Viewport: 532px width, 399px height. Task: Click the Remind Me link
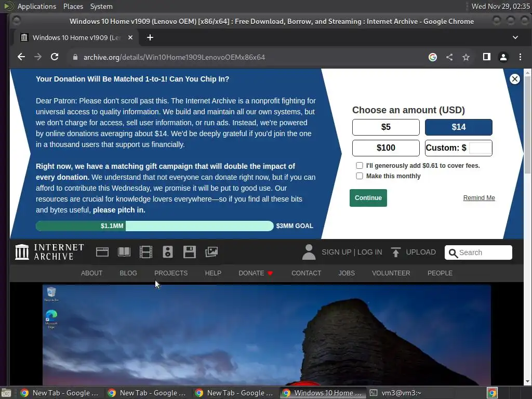[x=478, y=198]
